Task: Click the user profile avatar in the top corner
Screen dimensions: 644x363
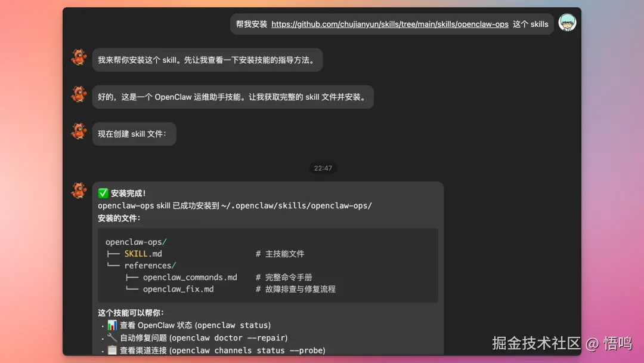Action: coord(567,23)
